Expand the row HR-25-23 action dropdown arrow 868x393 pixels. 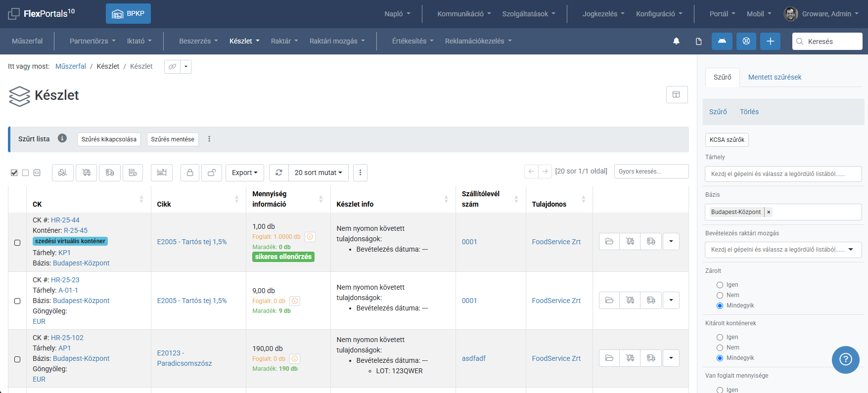(x=671, y=300)
